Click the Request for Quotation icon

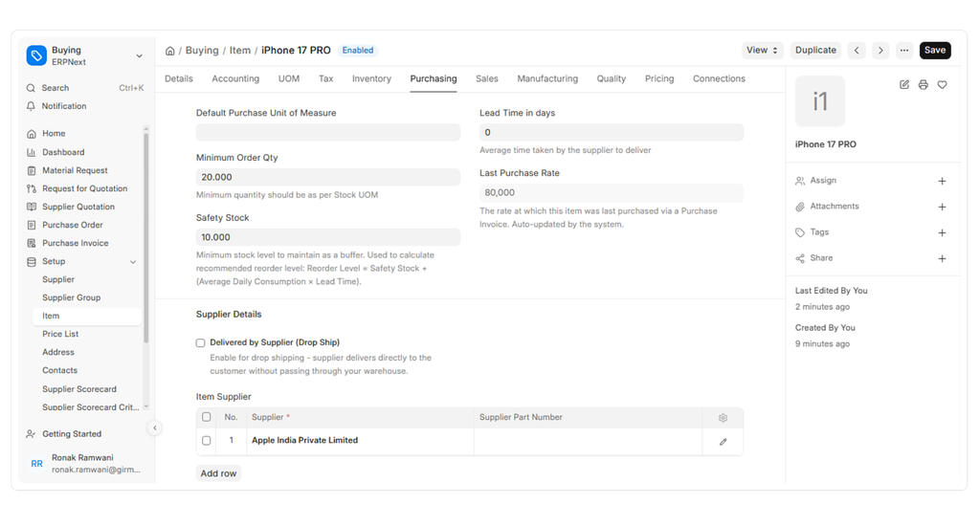point(32,188)
